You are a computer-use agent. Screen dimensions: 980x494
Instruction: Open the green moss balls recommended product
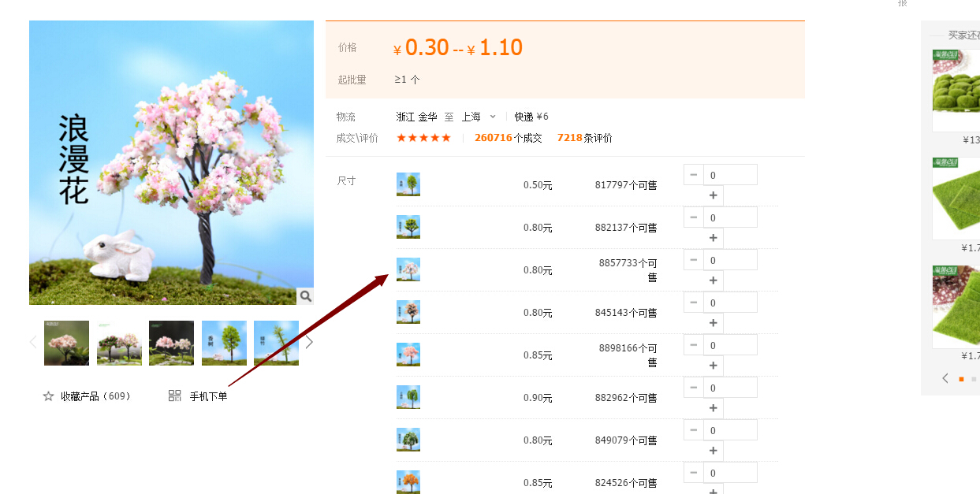[x=956, y=90]
